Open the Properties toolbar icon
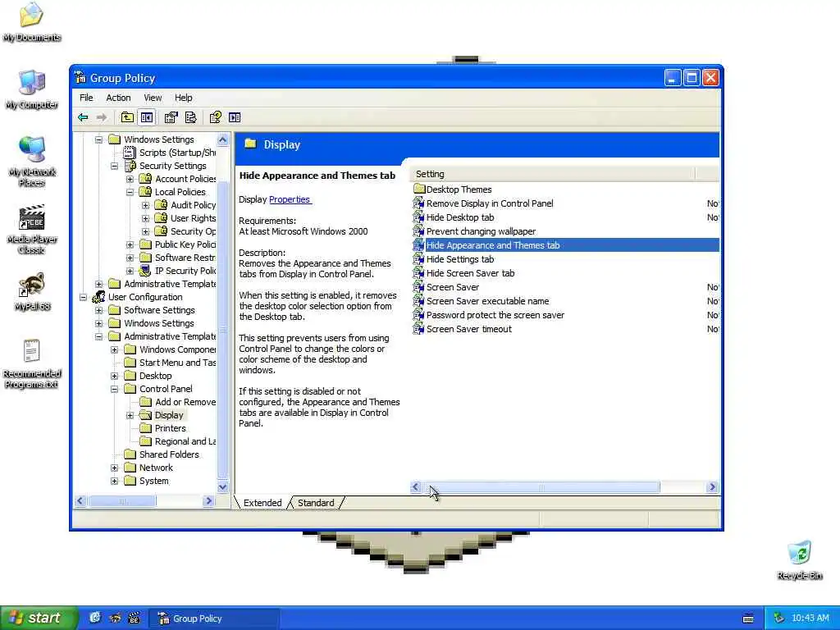This screenshot has height=630, width=840. pyautogui.click(x=171, y=117)
